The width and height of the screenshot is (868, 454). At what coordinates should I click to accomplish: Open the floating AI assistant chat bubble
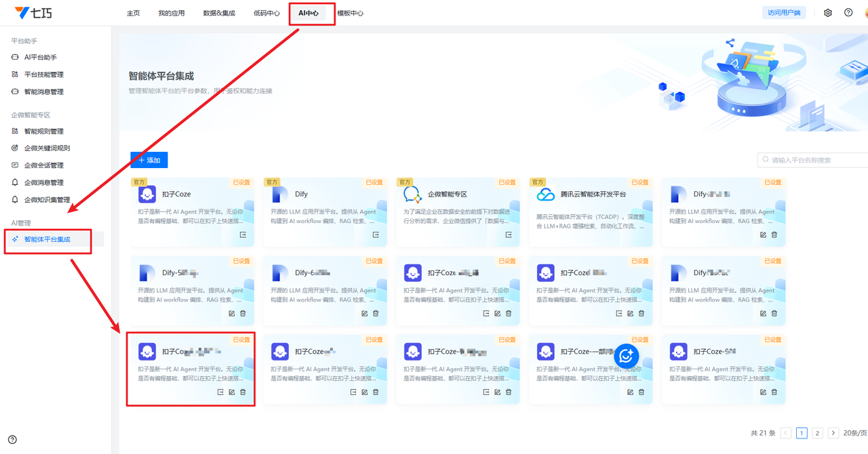point(626,356)
